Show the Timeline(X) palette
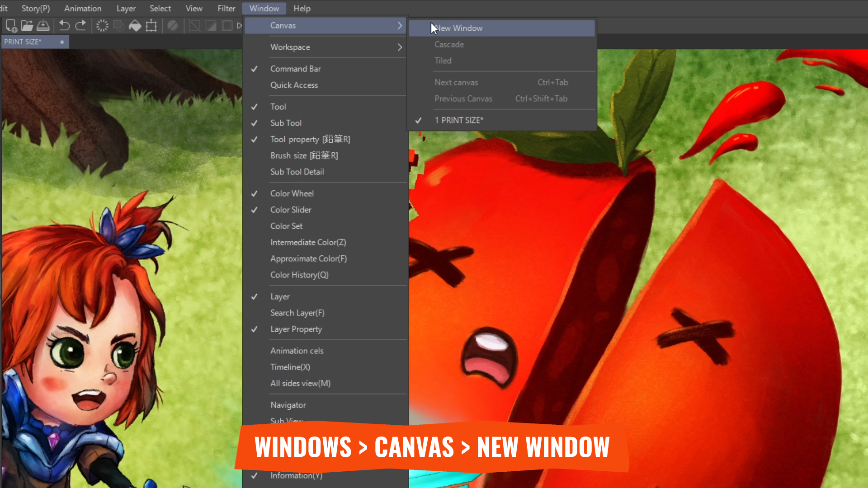868x488 pixels. pyautogui.click(x=325, y=367)
